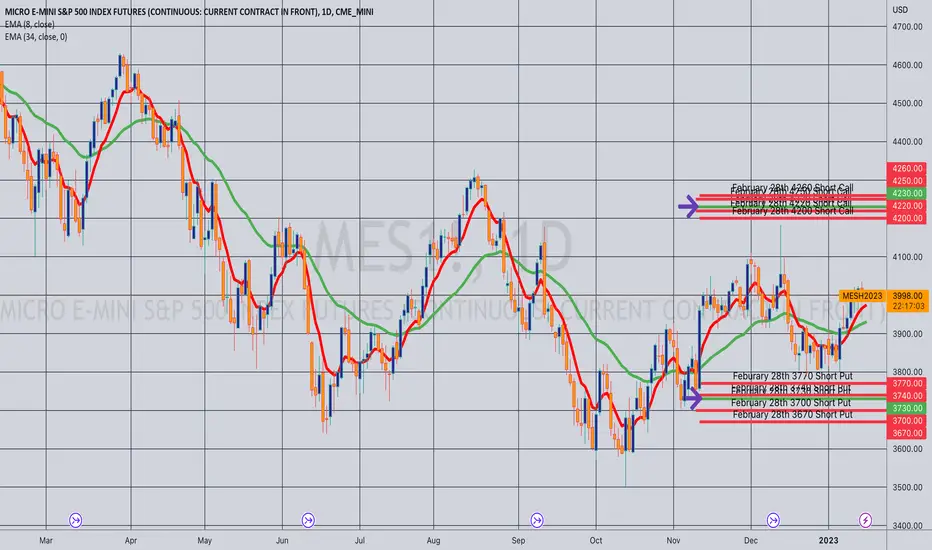Viewport: 932px width, 550px height.
Task: Click the Jun label on time axis
Action: (282, 540)
